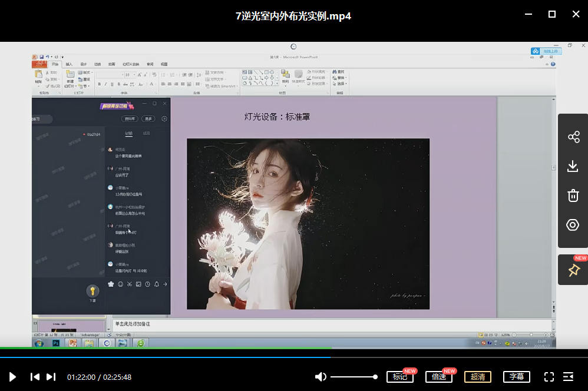
Task: Click the download icon in sidebar
Action: [573, 167]
